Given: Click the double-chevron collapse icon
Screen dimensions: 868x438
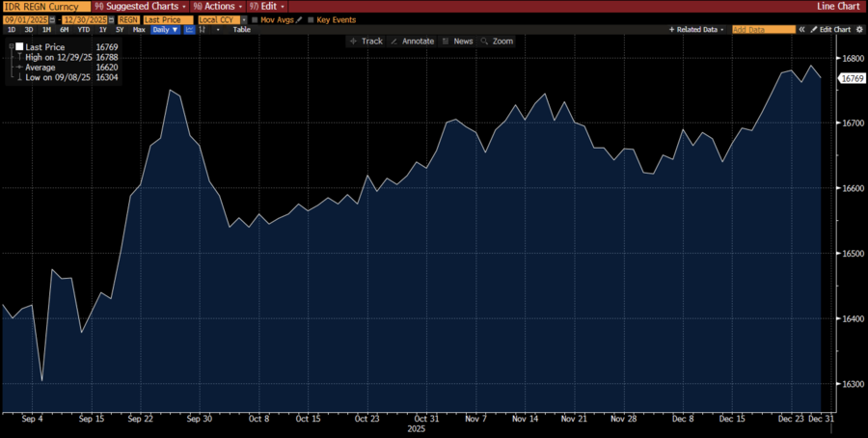Looking at the screenshot, I should pyautogui.click(x=801, y=30).
